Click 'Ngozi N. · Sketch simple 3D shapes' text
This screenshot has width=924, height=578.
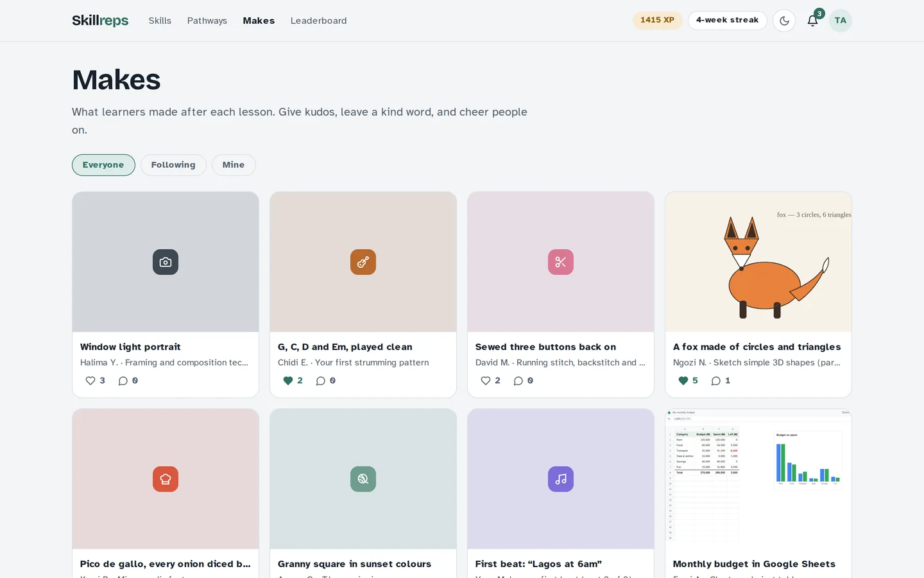click(757, 363)
